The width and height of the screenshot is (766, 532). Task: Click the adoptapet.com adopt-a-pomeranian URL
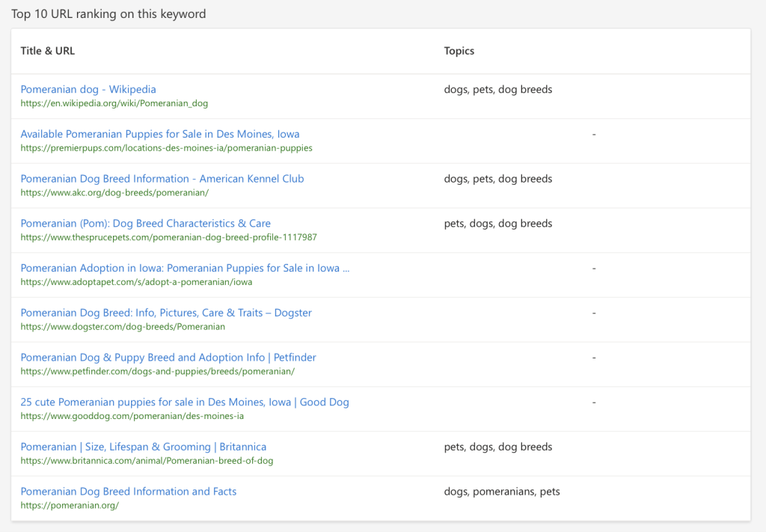[x=136, y=282]
